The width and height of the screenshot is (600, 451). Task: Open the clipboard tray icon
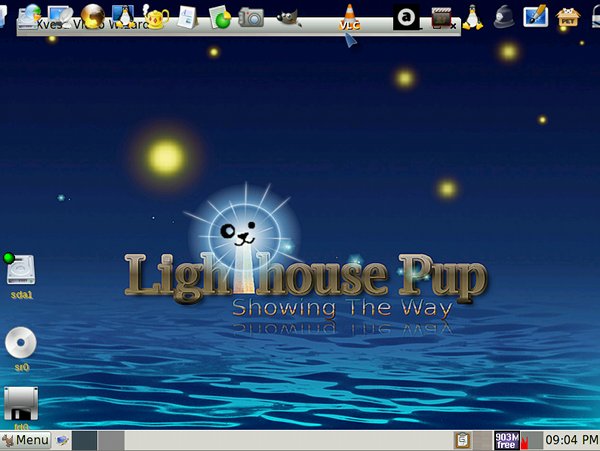pos(462,440)
